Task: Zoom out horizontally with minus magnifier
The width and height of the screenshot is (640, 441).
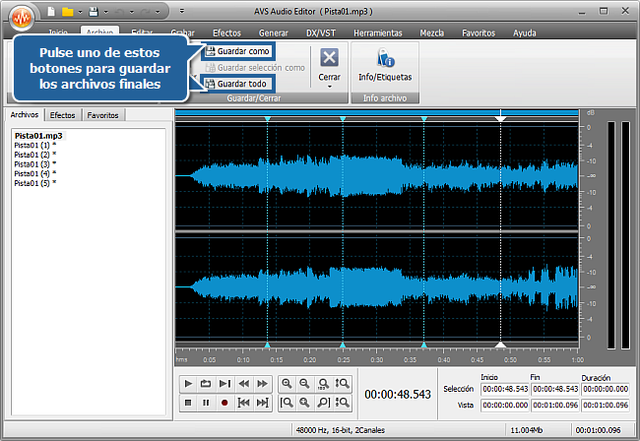Action: click(x=304, y=383)
